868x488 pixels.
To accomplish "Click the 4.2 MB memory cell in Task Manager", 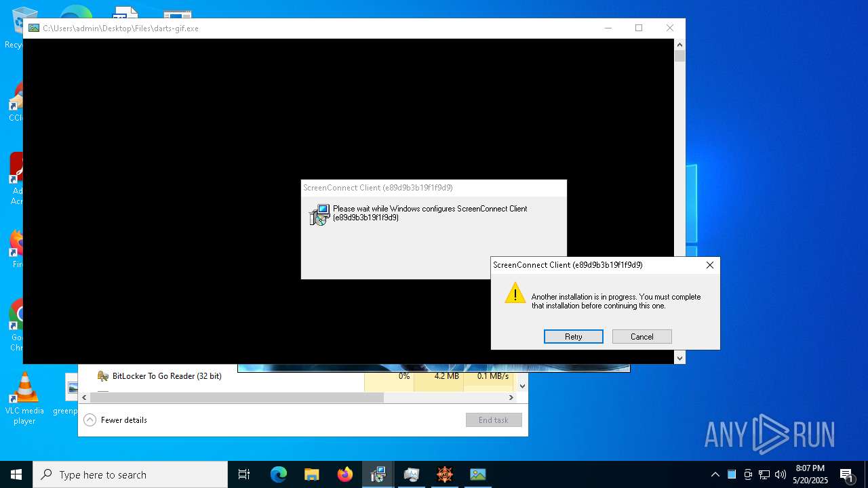I will point(439,376).
